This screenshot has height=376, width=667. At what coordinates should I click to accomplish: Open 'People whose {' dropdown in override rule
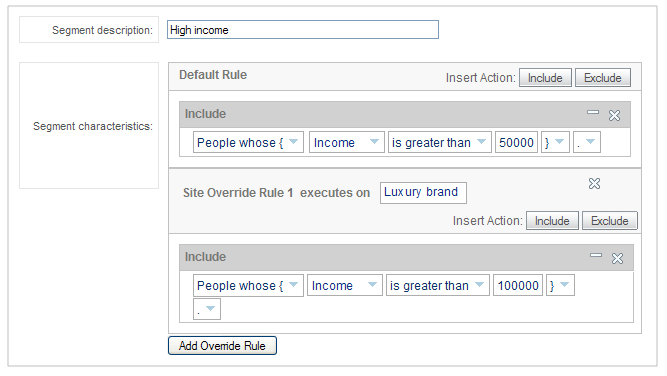[x=248, y=285]
